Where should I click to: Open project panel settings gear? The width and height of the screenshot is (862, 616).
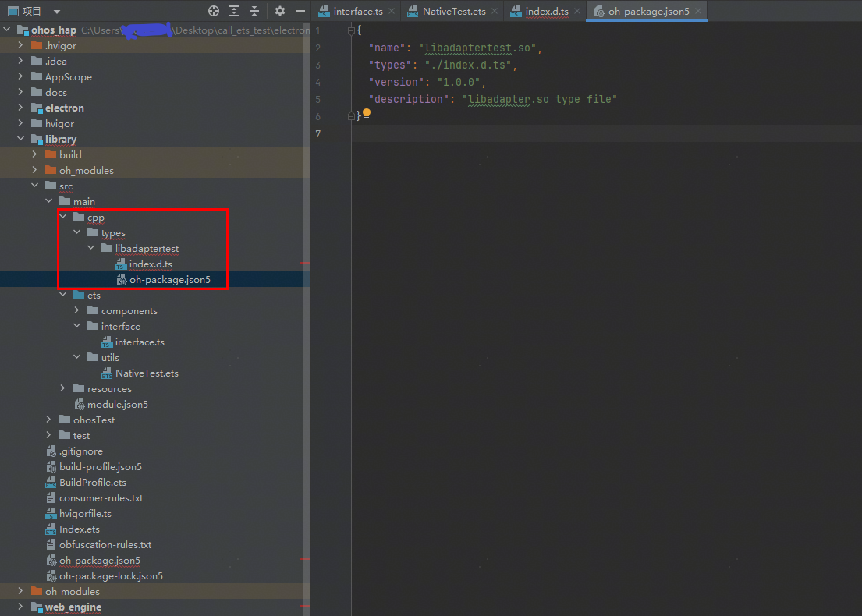pyautogui.click(x=280, y=11)
